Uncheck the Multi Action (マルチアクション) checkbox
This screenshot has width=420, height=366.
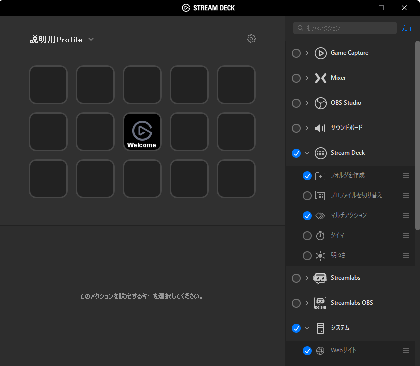coord(307,216)
